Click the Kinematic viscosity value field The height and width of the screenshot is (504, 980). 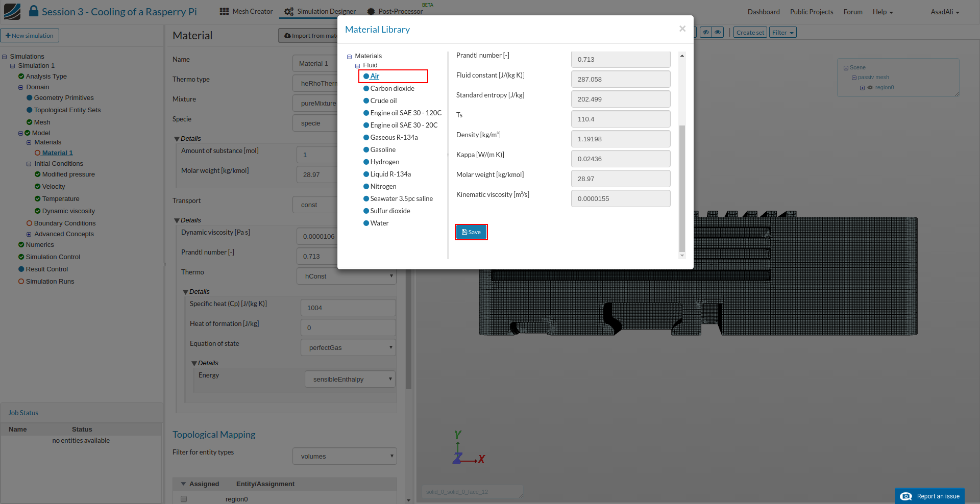point(621,198)
